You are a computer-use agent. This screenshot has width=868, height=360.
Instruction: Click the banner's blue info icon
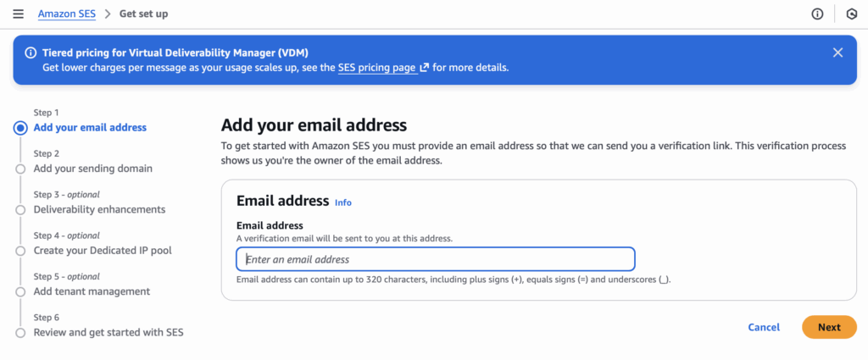pyautogui.click(x=31, y=53)
